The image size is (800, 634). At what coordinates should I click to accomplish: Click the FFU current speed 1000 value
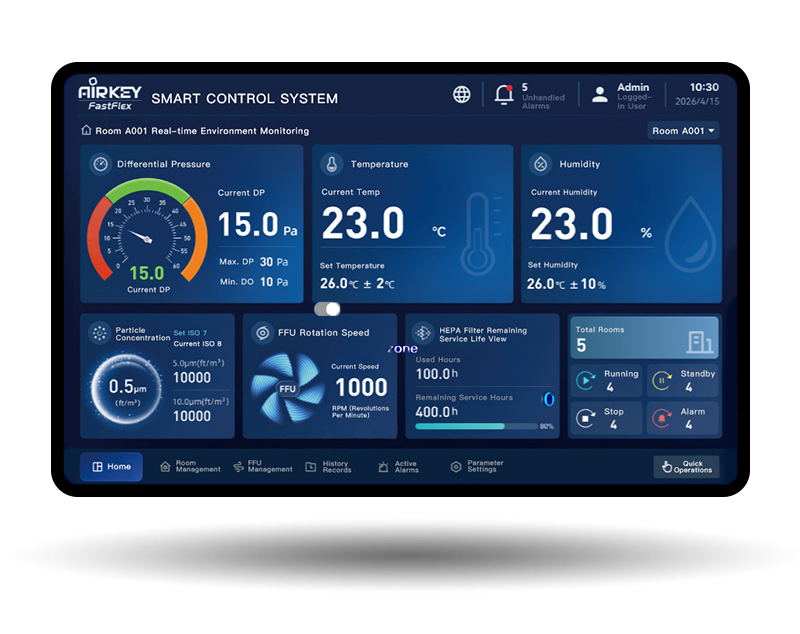[x=361, y=388]
